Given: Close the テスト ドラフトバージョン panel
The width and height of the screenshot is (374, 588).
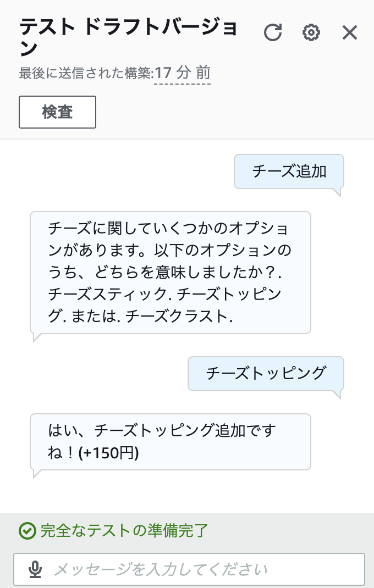Looking at the screenshot, I should [350, 32].
